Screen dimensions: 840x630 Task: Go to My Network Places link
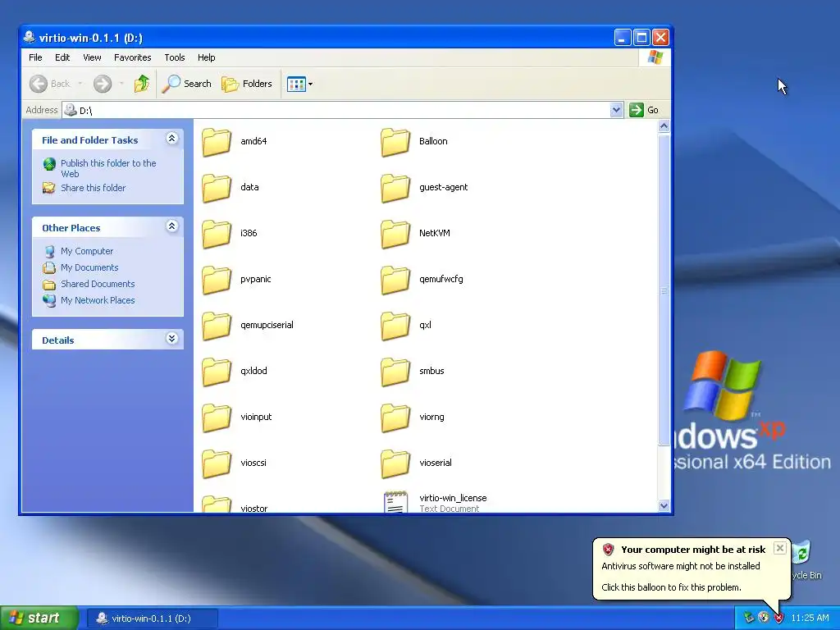click(98, 300)
